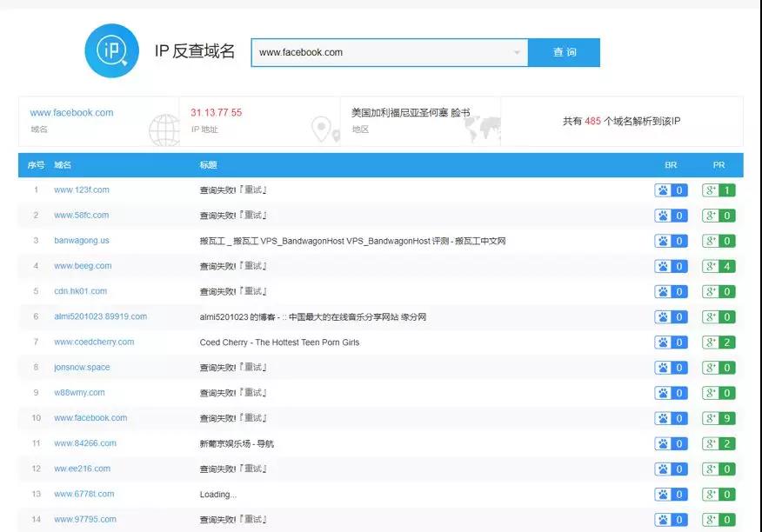Click the IP lookup logo icon

(111, 52)
